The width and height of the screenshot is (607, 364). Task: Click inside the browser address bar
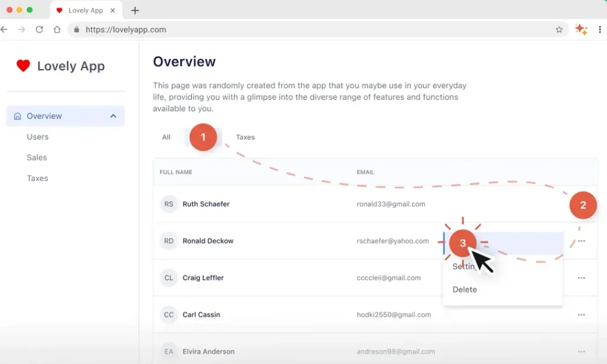[x=218, y=29]
